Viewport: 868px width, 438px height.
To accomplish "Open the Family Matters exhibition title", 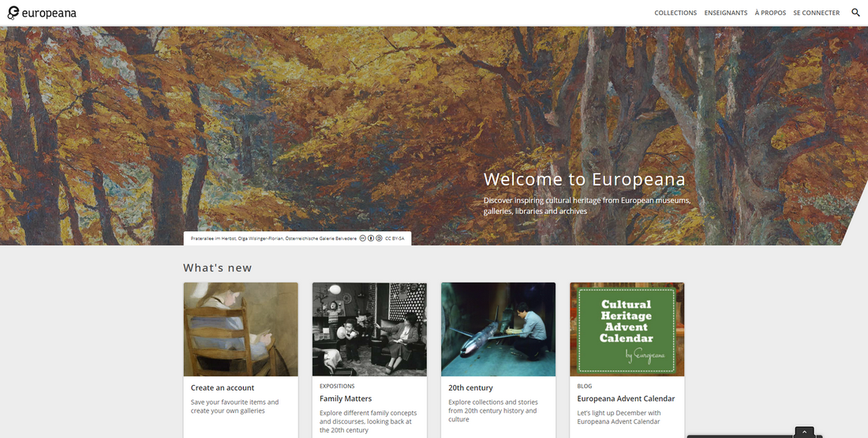I will coord(346,399).
